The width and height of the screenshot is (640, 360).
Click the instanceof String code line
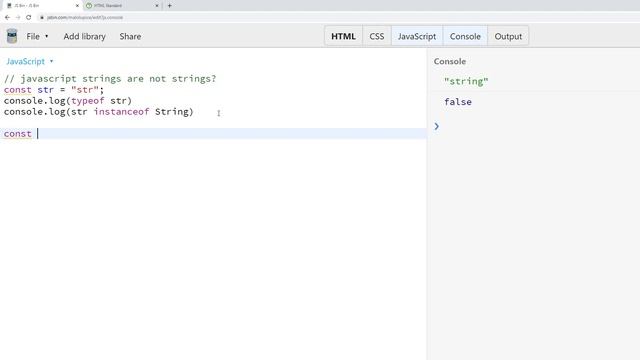coord(98,111)
